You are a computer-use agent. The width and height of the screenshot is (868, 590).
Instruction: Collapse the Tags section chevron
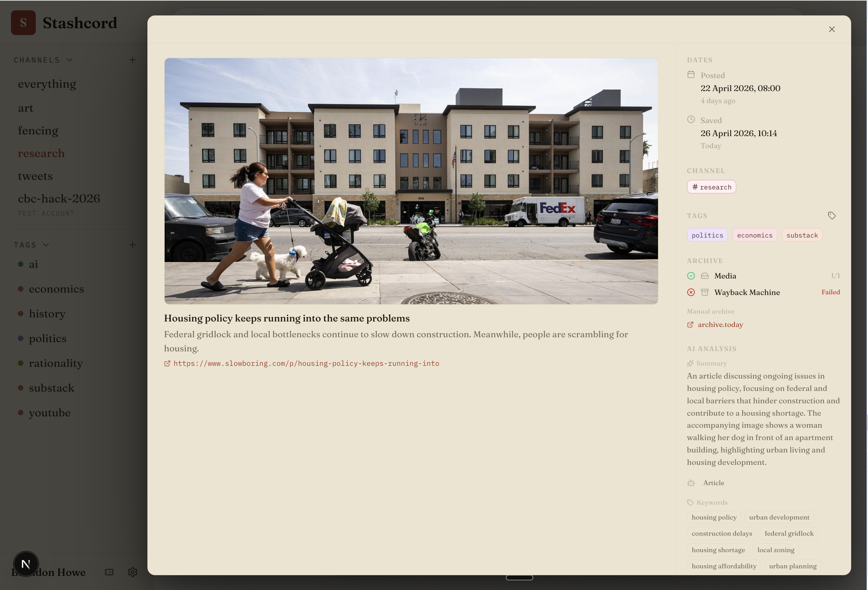(46, 245)
